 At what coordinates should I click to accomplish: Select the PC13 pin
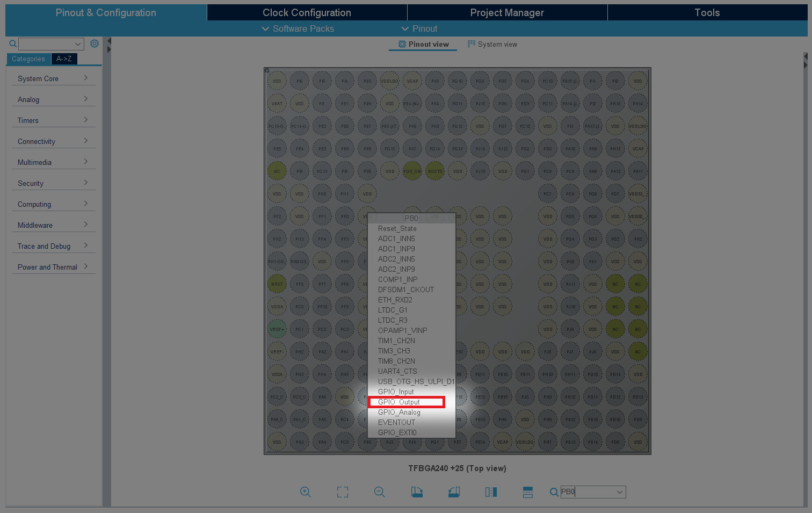(322, 171)
